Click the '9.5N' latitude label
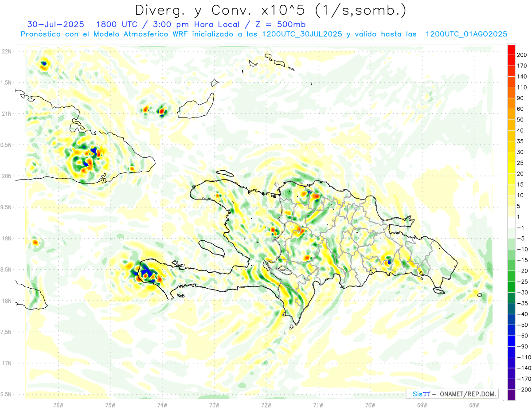 (7, 207)
